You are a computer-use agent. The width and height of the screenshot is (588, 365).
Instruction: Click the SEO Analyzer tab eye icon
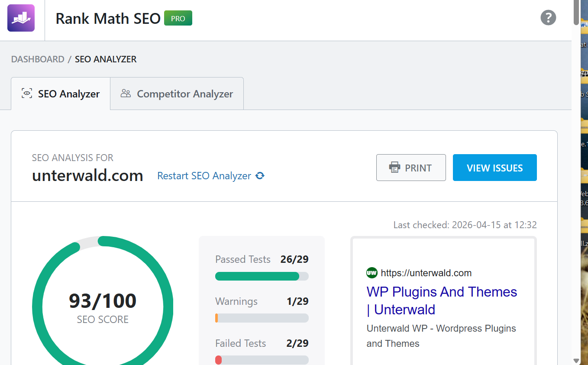27,94
